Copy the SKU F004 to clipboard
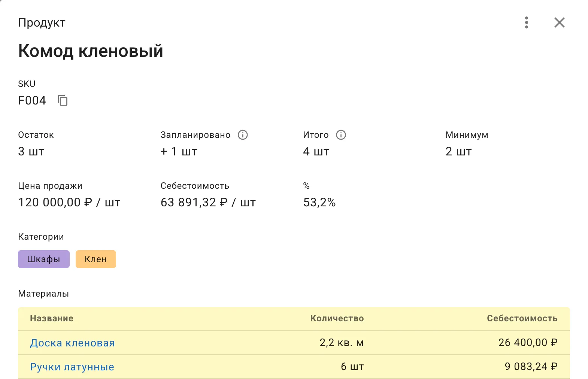 63,100
